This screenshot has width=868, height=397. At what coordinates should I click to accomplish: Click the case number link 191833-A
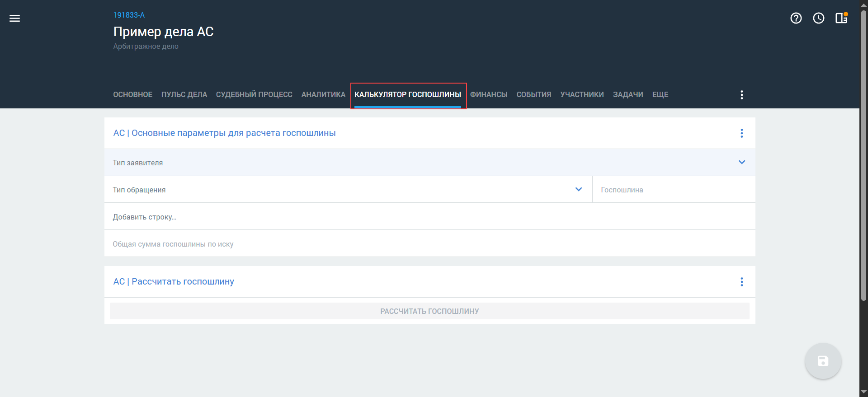tap(129, 15)
